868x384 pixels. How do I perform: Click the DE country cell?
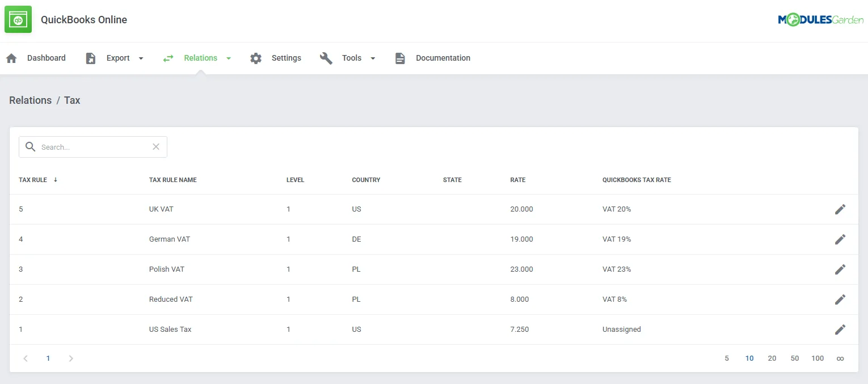[356, 239]
